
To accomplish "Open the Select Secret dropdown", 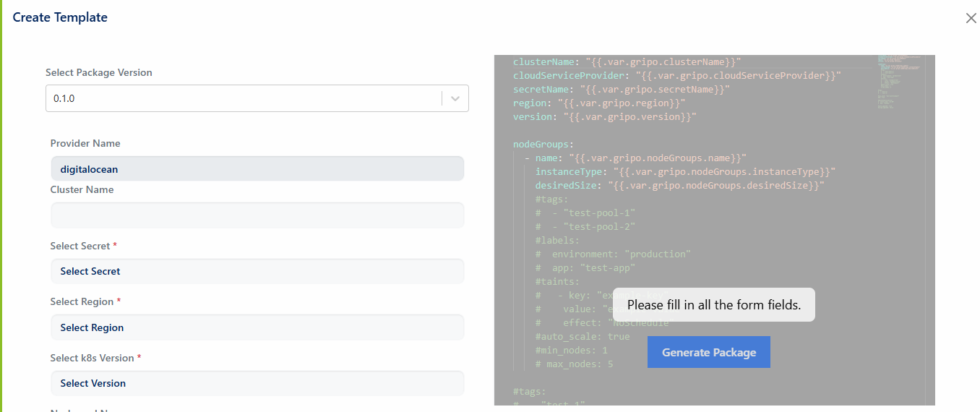I will click(x=257, y=271).
